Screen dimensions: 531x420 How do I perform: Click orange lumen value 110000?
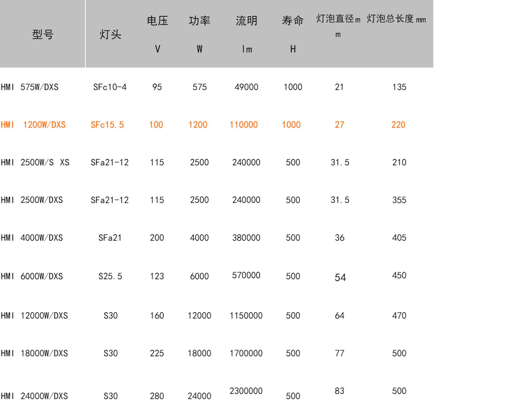coord(244,125)
